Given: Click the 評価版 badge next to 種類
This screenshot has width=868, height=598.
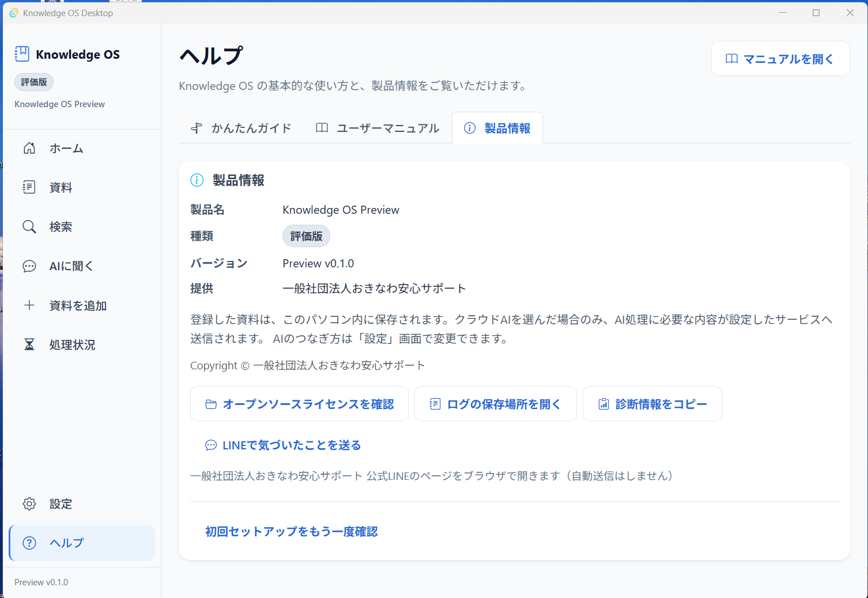Looking at the screenshot, I should pyautogui.click(x=307, y=236).
